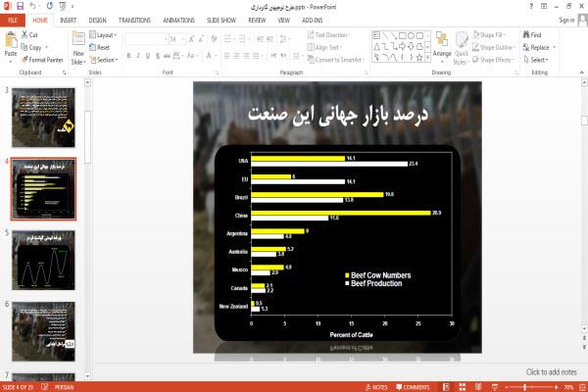Open the FILE tab

(13, 21)
